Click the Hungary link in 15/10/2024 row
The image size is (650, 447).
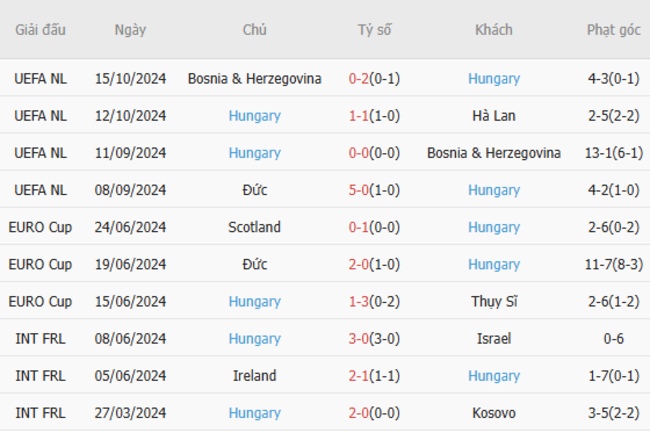[x=494, y=79]
